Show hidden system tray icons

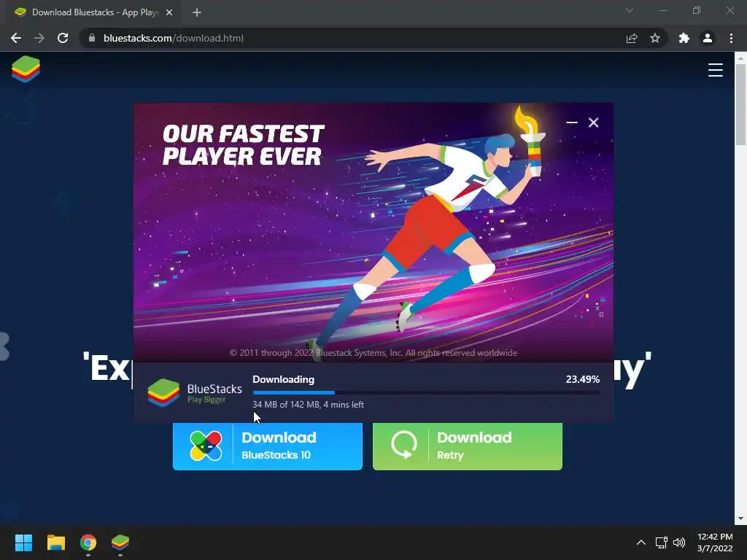[641, 542]
